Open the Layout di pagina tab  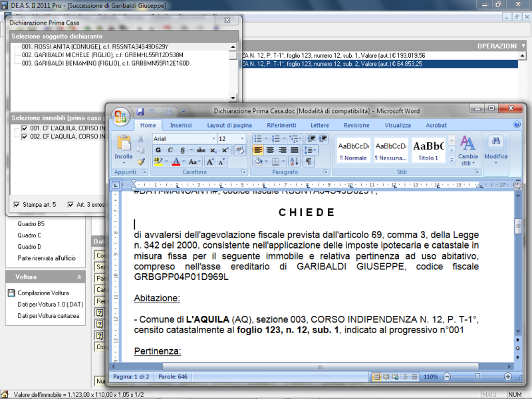229,125
